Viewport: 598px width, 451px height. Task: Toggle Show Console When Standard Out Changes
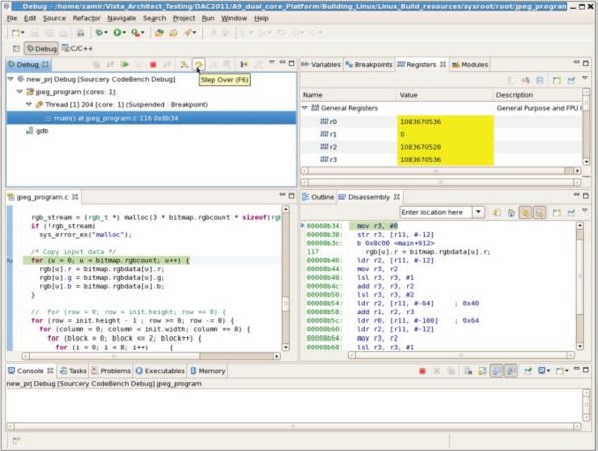(x=497, y=371)
